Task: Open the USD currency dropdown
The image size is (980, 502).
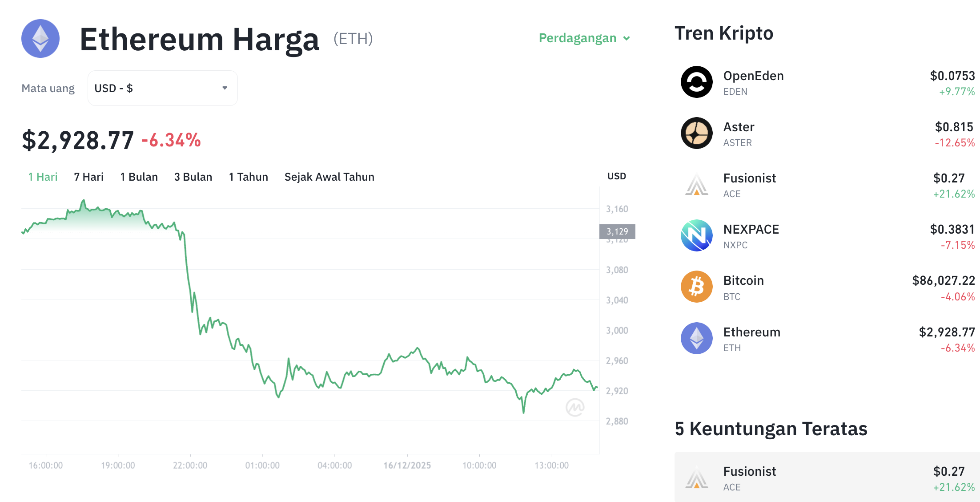Action: [162, 88]
